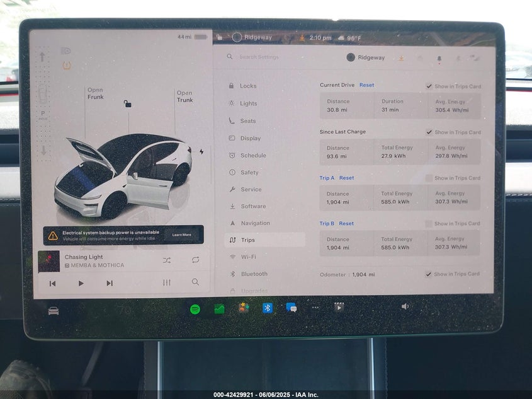This screenshot has height=399, width=532.
Task: Open the media equalizer icon
Action: (167, 282)
